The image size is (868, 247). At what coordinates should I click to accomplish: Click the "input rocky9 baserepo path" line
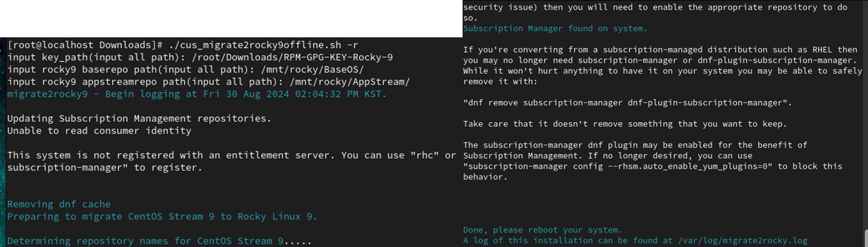pos(185,70)
